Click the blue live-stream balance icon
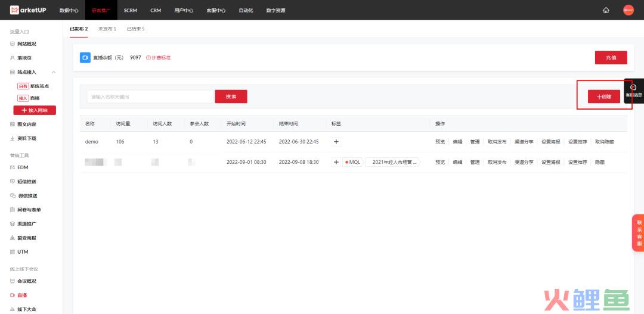The image size is (644, 314). (85, 57)
